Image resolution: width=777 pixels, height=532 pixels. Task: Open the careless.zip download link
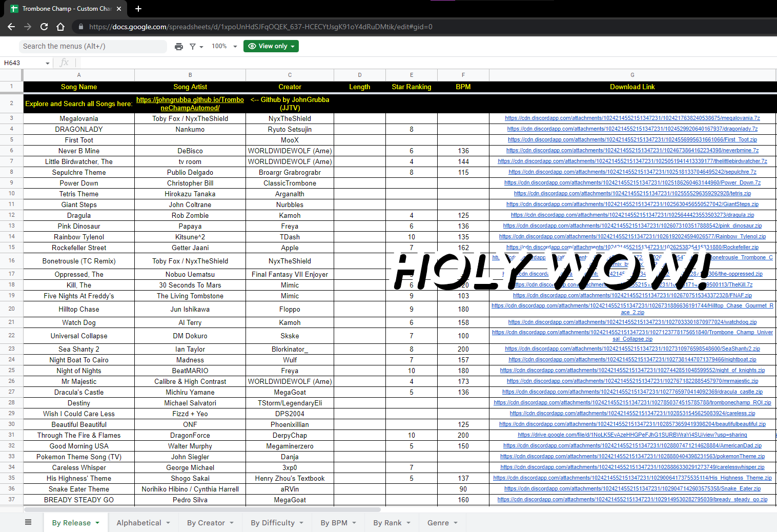[632, 413]
